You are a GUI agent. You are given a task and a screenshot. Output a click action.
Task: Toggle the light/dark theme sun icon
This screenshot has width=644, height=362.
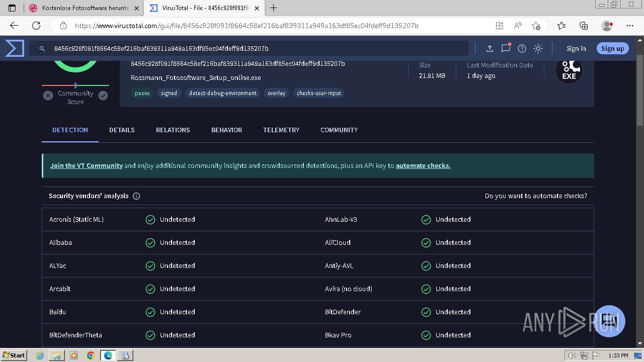tap(538, 49)
